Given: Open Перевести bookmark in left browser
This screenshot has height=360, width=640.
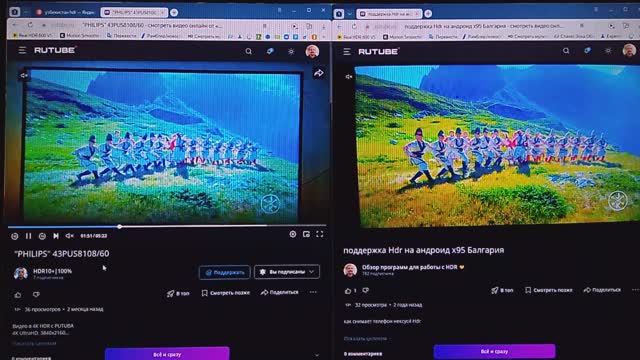Looking at the screenshot, I should [122, 36].
